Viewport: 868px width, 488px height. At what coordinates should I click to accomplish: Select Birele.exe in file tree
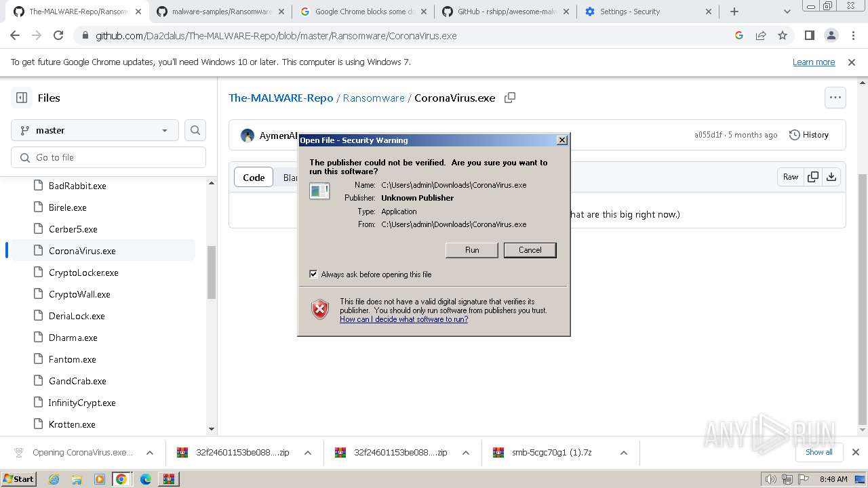68,207
